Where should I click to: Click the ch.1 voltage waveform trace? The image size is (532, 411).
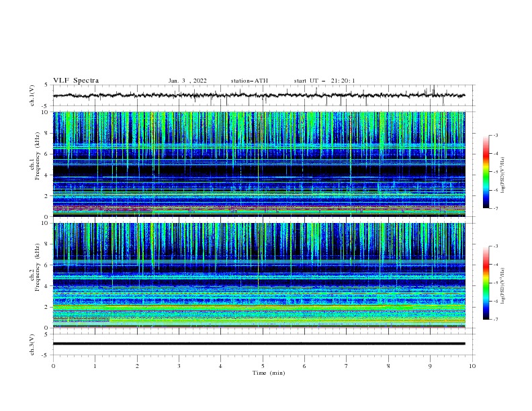259,95
